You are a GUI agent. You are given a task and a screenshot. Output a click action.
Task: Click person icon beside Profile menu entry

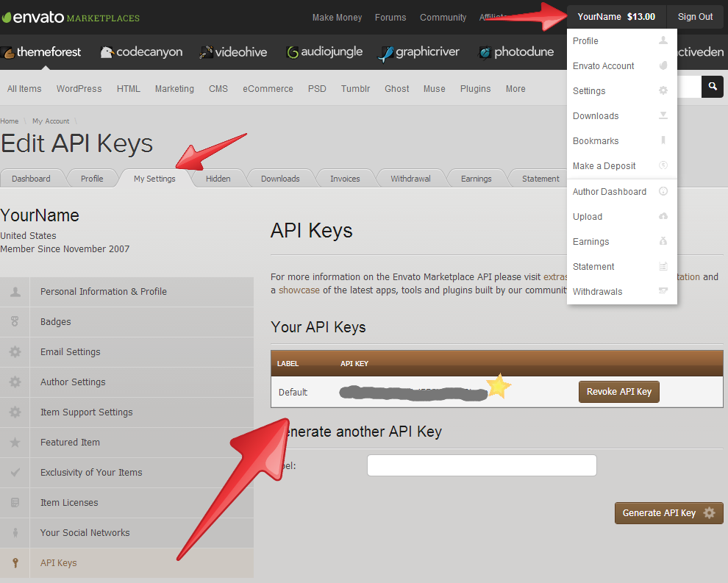click(663, 40)
